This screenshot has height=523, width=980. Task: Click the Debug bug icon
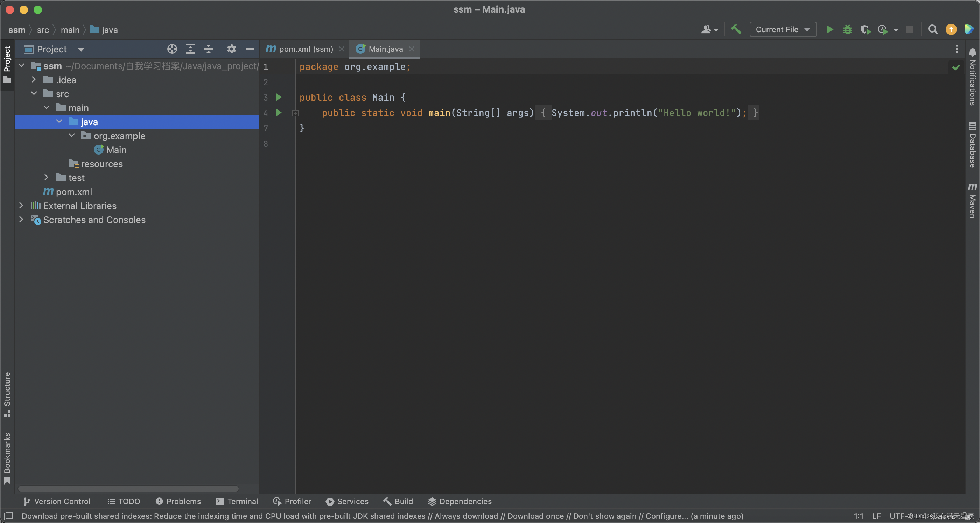[847, 29]
